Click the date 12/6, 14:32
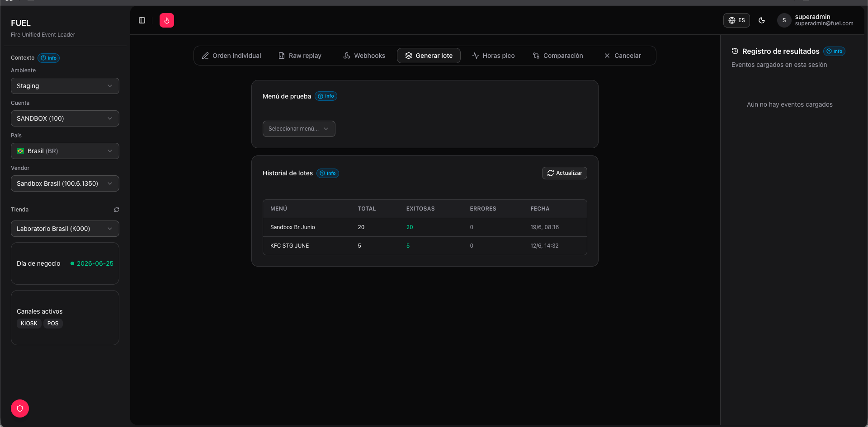Image resolution: width=868 pixels, height=427 pixels. pyautogui.click(x=544, y=246)
